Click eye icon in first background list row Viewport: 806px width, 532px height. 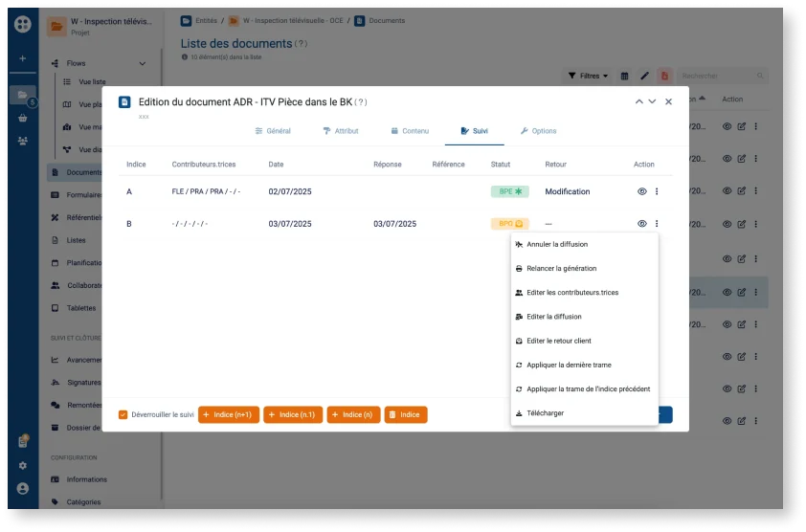(727, 126)
